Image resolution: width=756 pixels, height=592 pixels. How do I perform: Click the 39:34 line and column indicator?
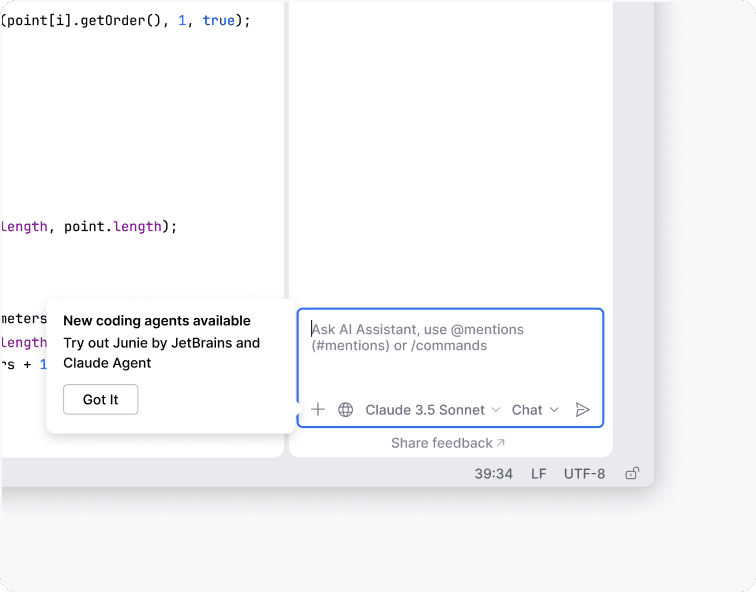[493, 473]
